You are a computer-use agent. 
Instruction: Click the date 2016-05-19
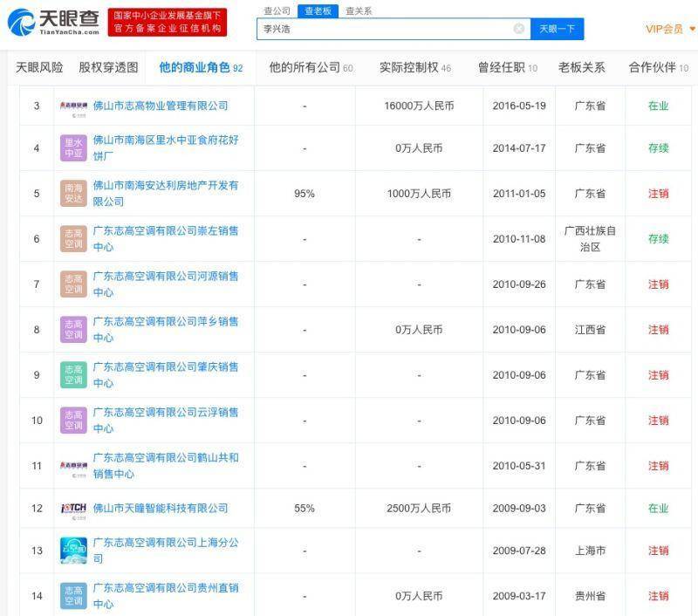(x=519, y=106)
